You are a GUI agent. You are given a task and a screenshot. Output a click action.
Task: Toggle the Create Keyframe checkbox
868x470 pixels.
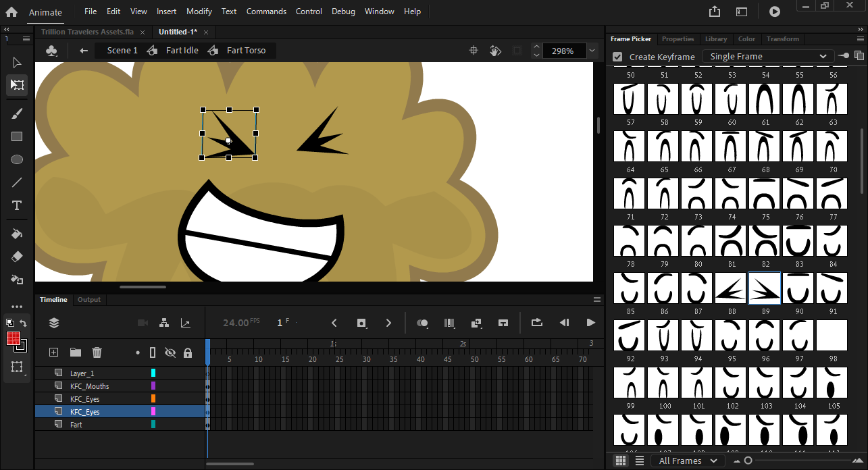tap(617, 57)
